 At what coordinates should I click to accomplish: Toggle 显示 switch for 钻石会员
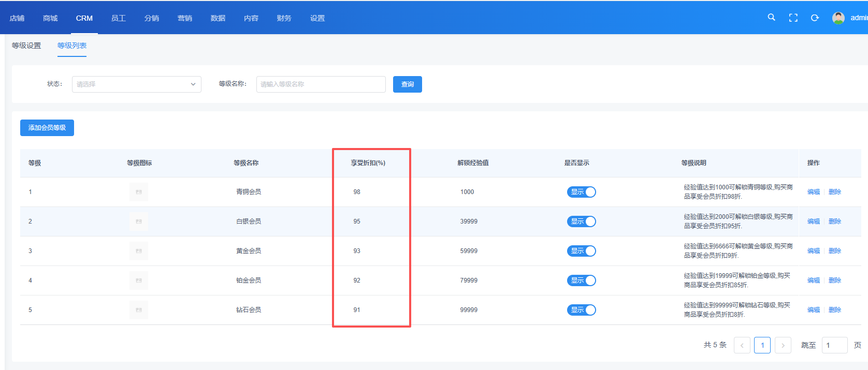581,310
